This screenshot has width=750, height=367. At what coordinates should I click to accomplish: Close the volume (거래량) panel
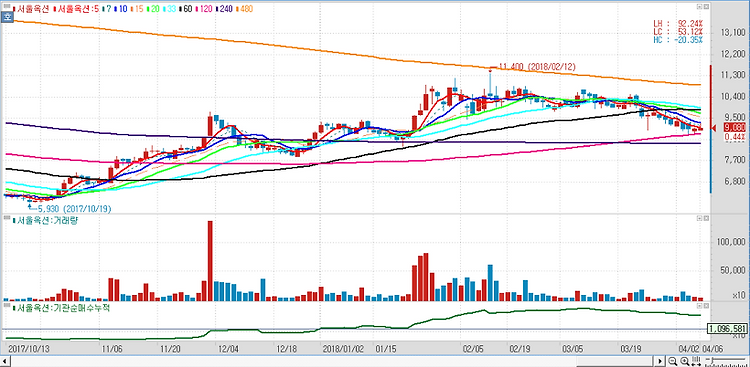[706, 218]
